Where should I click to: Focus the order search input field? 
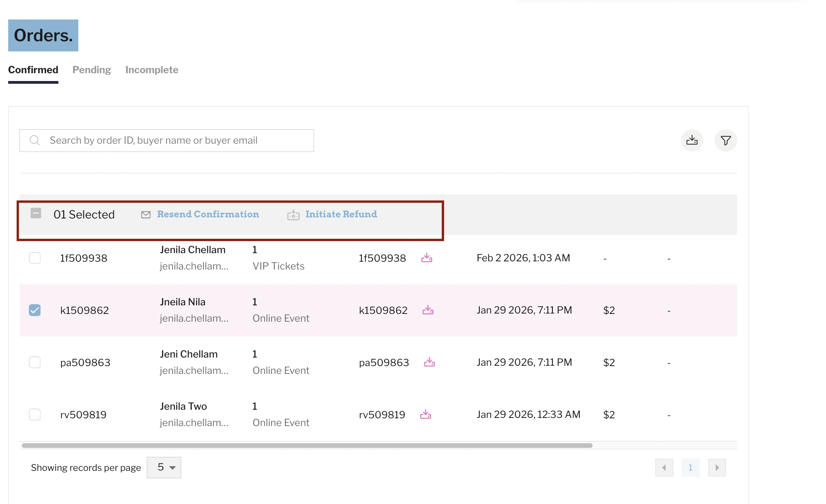point(167,141)
